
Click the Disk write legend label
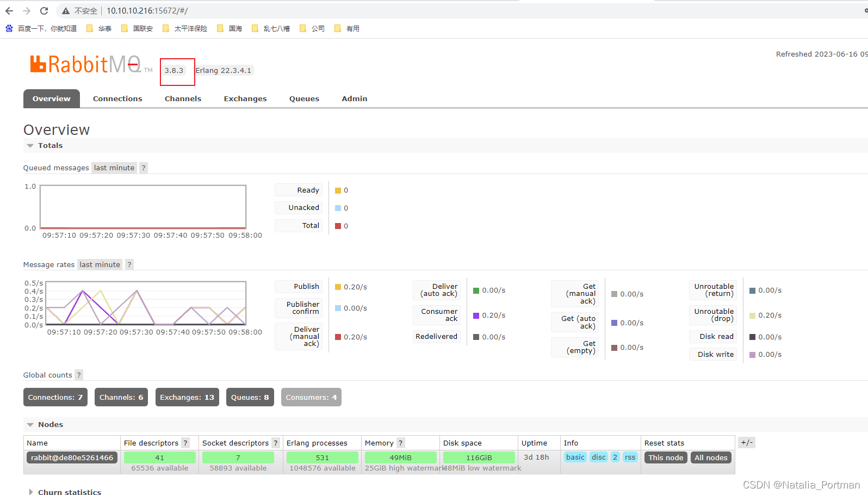point(713,354)
